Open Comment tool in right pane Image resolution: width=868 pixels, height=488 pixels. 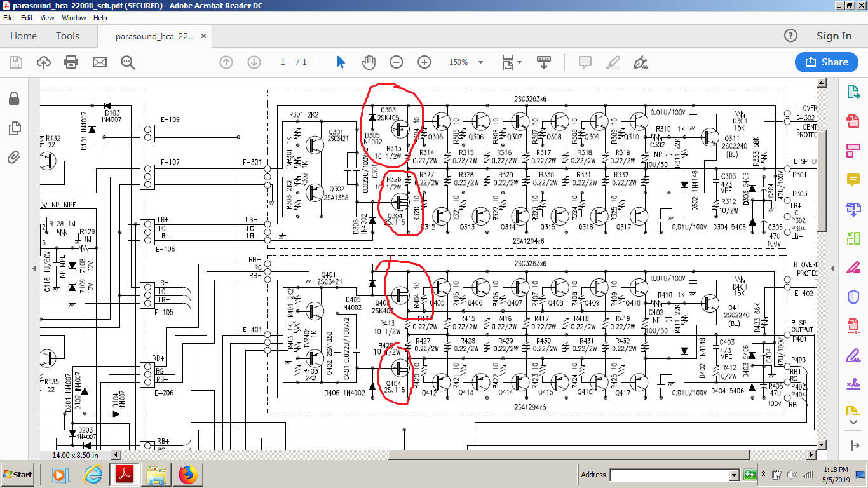pos(853,180)
